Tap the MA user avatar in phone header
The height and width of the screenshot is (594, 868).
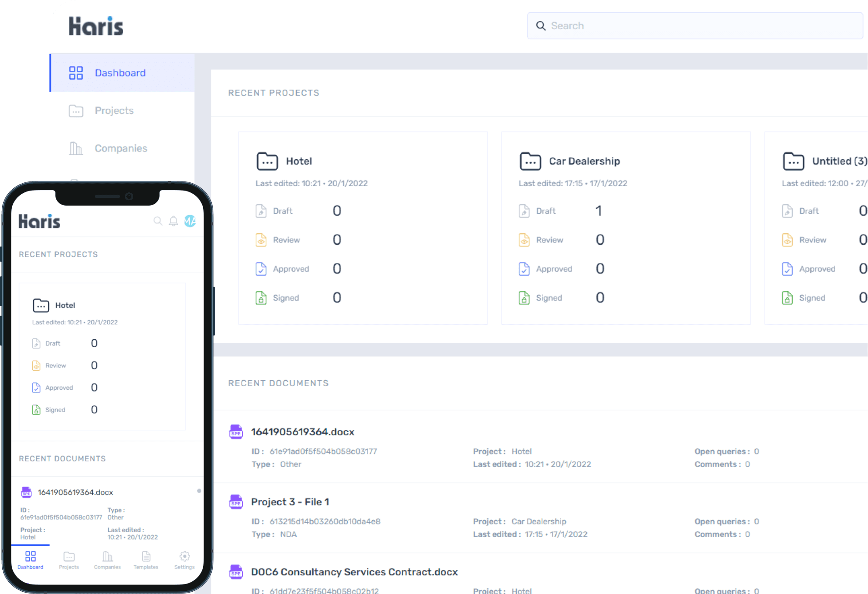pyautogui.click(x=190, y=221)
